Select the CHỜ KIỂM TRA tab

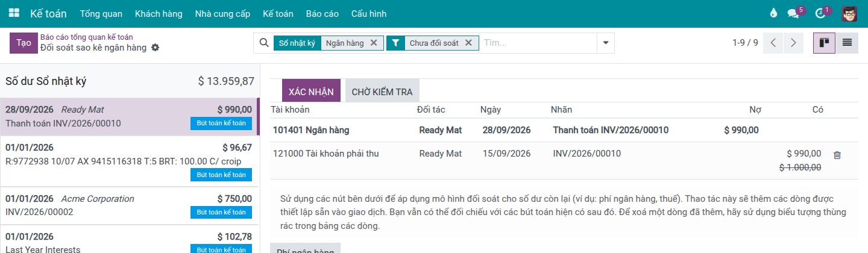pyautogui.click(x=382, y=92)
